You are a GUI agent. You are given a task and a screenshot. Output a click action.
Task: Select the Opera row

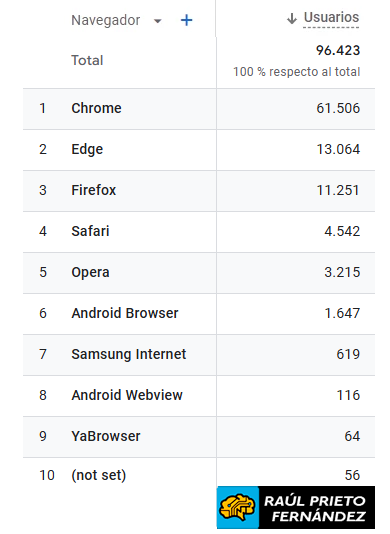199,273
